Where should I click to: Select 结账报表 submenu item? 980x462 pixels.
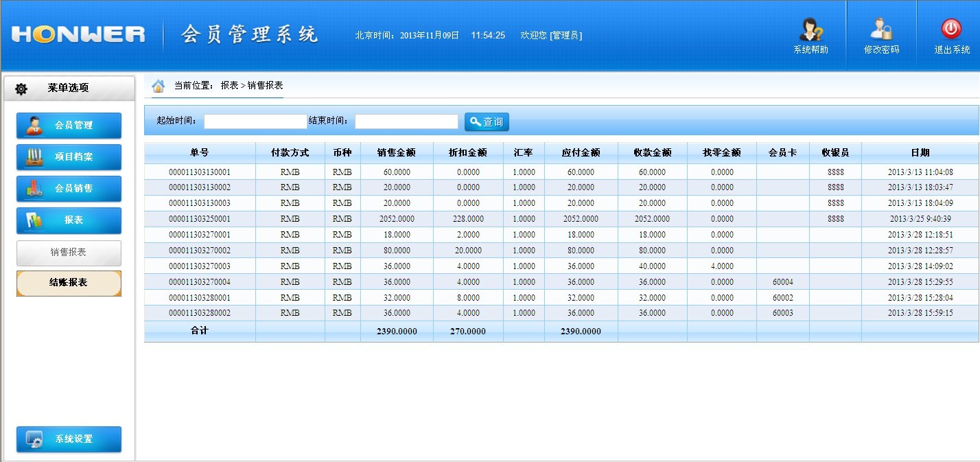tap(69, 283)
